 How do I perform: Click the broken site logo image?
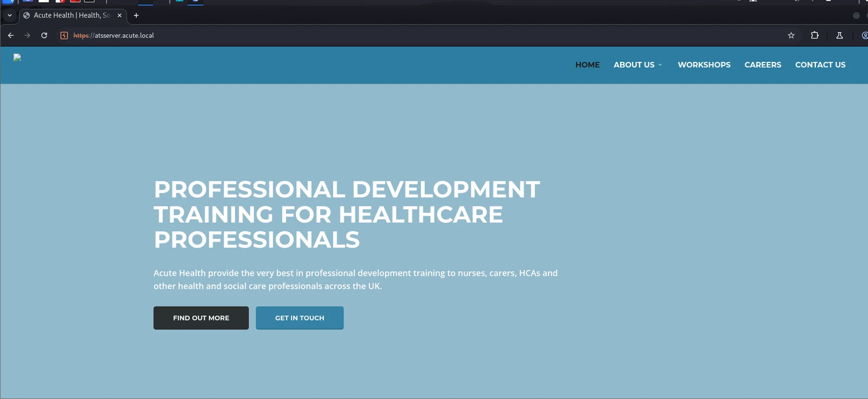(x=17, y=57)
